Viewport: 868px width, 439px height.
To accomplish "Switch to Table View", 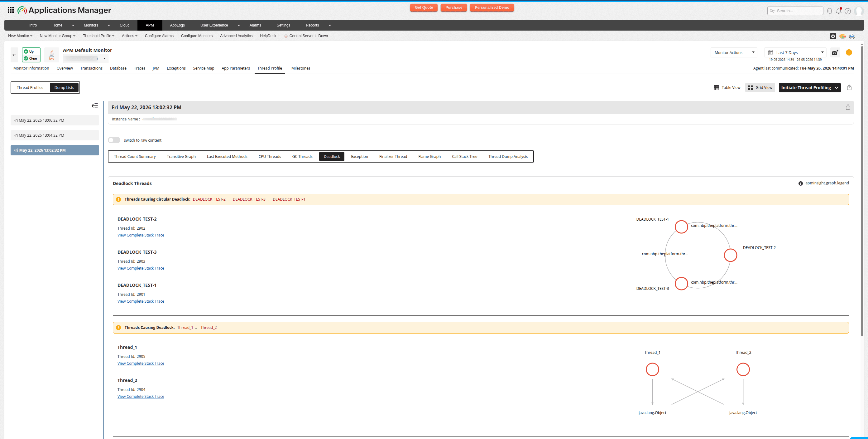I will [x=727, y=87].
